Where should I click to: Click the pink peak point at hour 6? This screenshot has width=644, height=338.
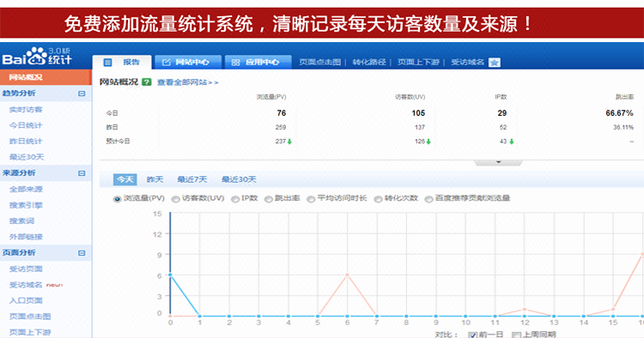pos(348,275)
